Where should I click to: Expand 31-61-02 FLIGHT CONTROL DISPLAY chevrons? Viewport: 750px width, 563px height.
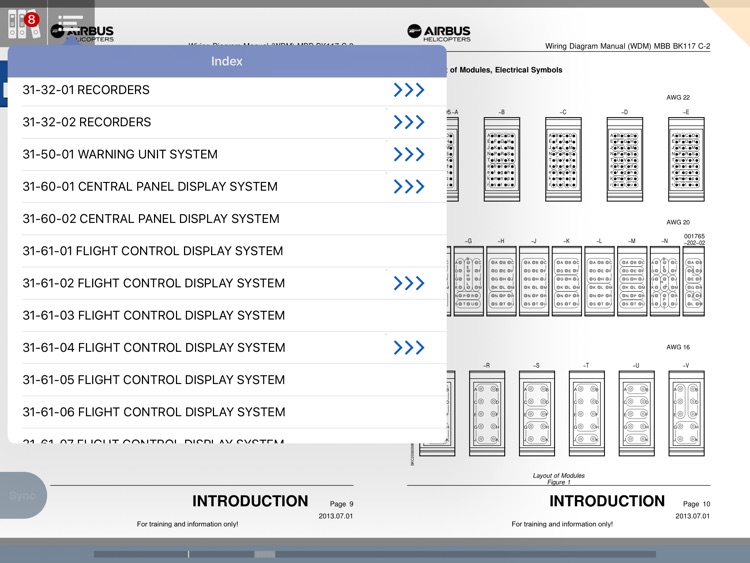[x=409, y=283]
